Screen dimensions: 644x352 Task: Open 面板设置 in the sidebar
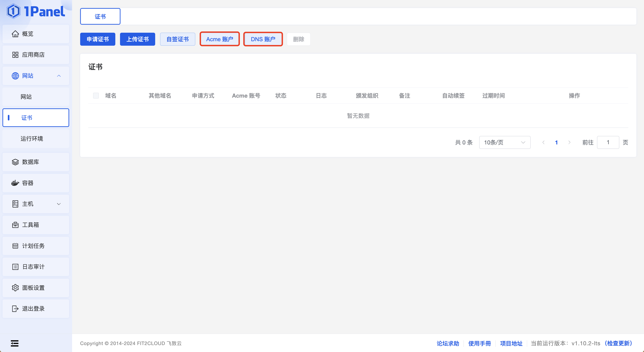(36, 288)
